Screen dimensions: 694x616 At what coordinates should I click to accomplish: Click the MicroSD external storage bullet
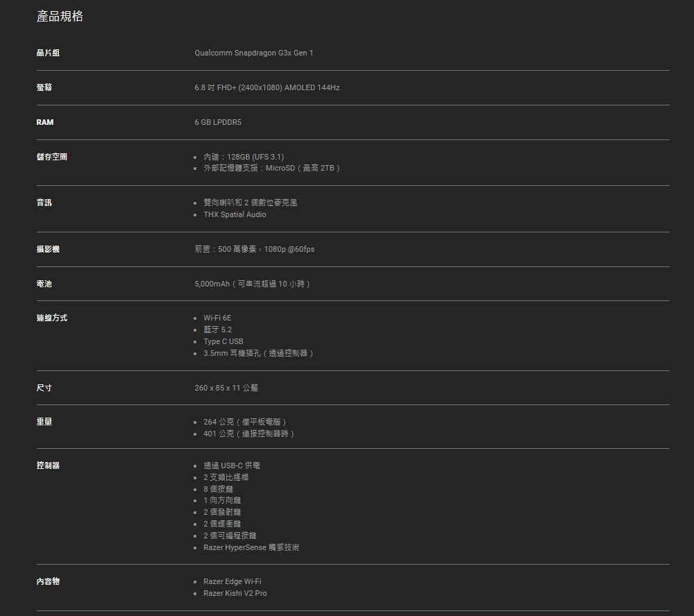point(271,169)
